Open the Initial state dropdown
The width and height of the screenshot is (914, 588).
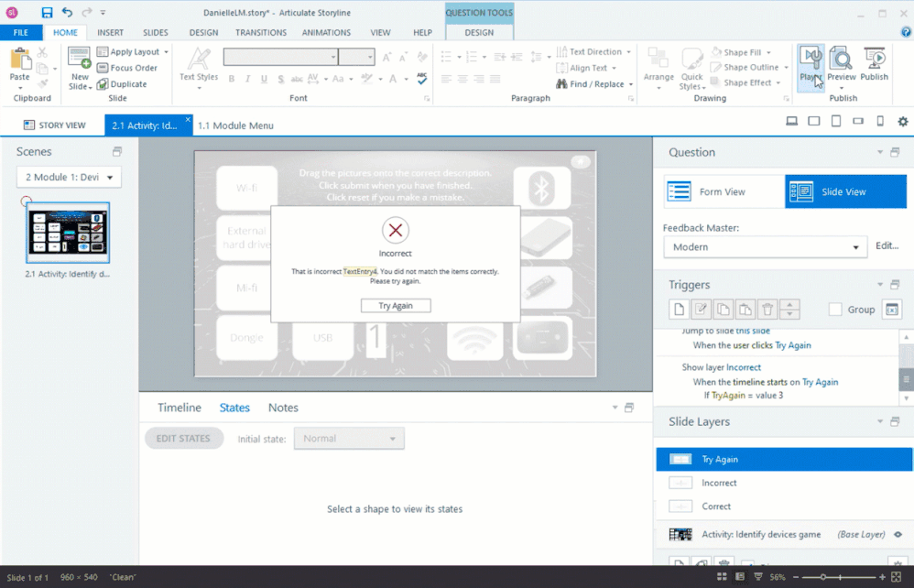click(348, 439)
